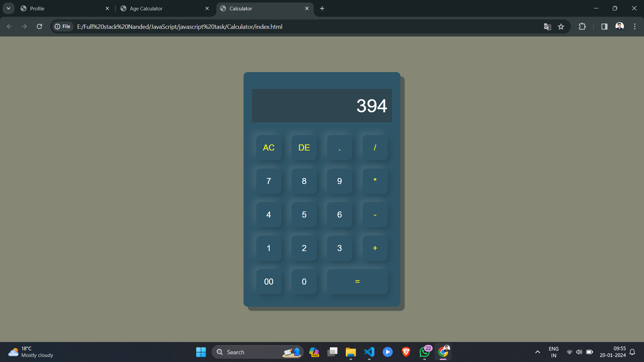This screenshot has height=362, width=644.
Task: Open Visual Studio Code from the taskbar
Action: click(x=369, y=352)
